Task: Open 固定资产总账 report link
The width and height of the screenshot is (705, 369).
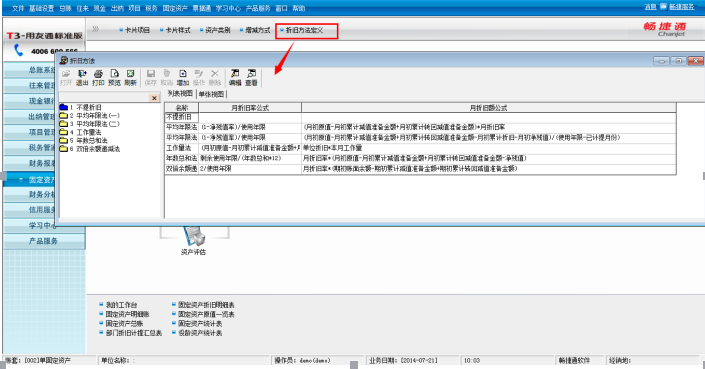Action: 124,323
